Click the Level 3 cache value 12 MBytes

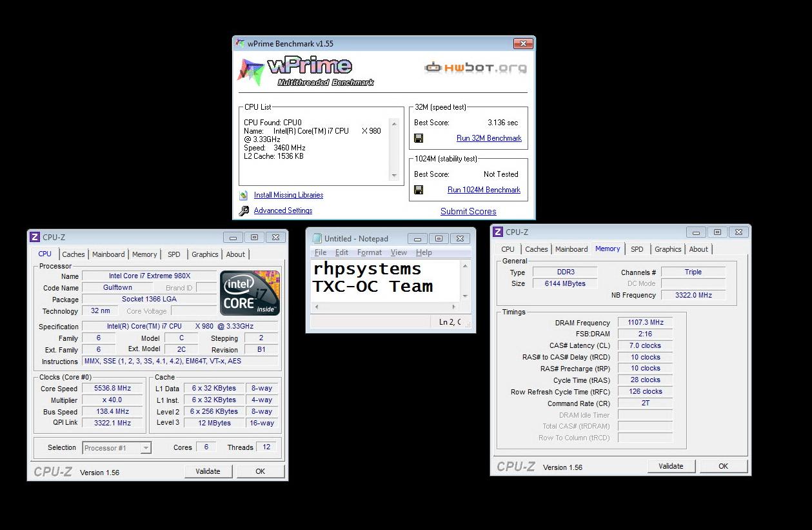pyautogui.click(x=215, y=423)
